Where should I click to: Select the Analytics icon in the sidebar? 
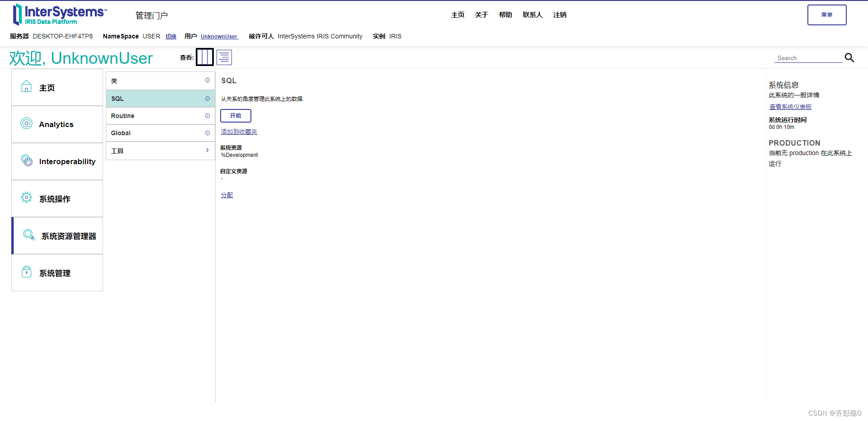tap(26, 123)
